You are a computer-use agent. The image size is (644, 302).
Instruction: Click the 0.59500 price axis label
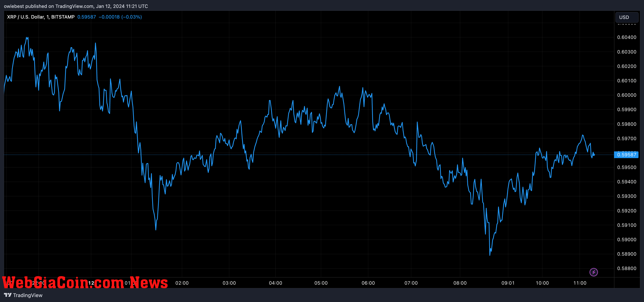tap(627, 167)
